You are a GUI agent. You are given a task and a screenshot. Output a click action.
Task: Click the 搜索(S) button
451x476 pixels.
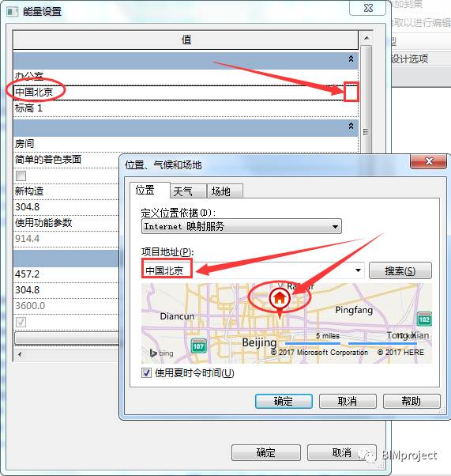tap(400, 270)
